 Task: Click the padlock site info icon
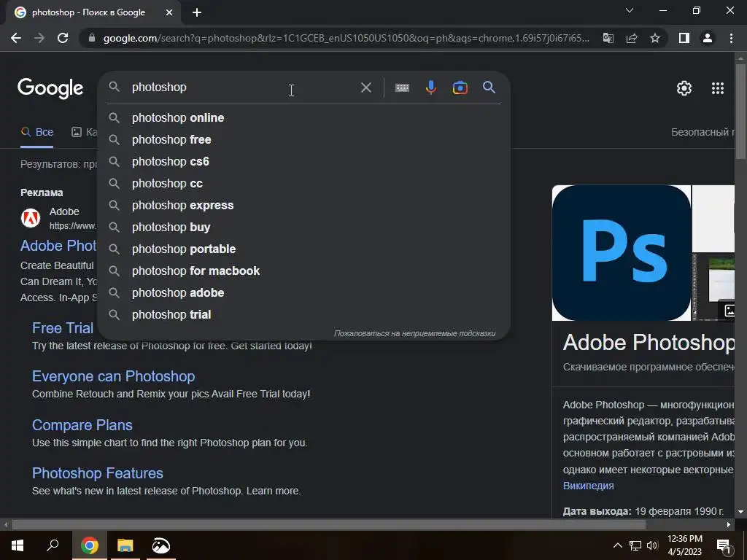pyautogui.click(x=92, y=38)
